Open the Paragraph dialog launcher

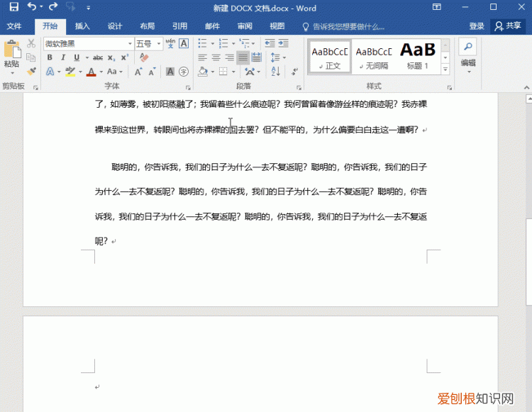tap(299, 88)
